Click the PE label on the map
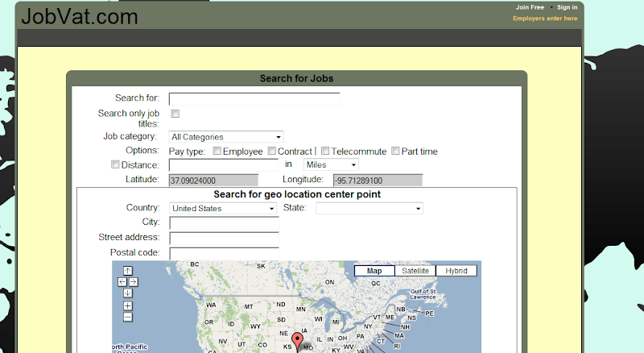 [x=429, y=313]
